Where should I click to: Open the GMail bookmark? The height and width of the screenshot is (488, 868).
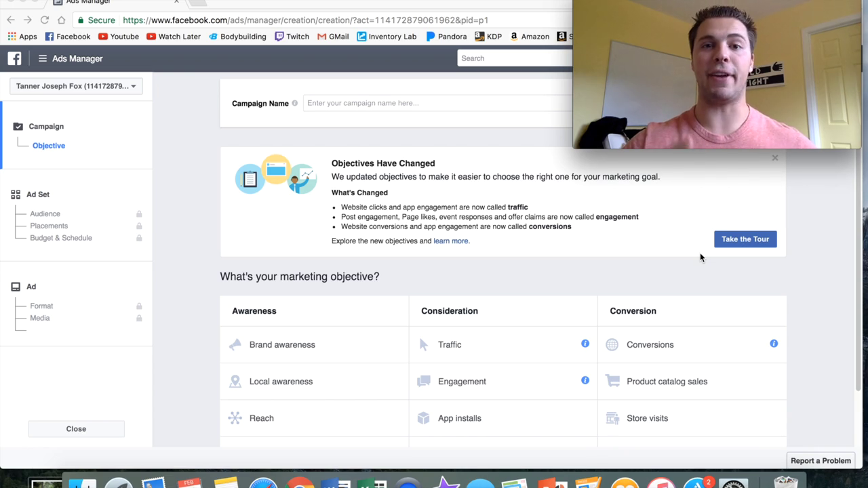pos(333,37)
